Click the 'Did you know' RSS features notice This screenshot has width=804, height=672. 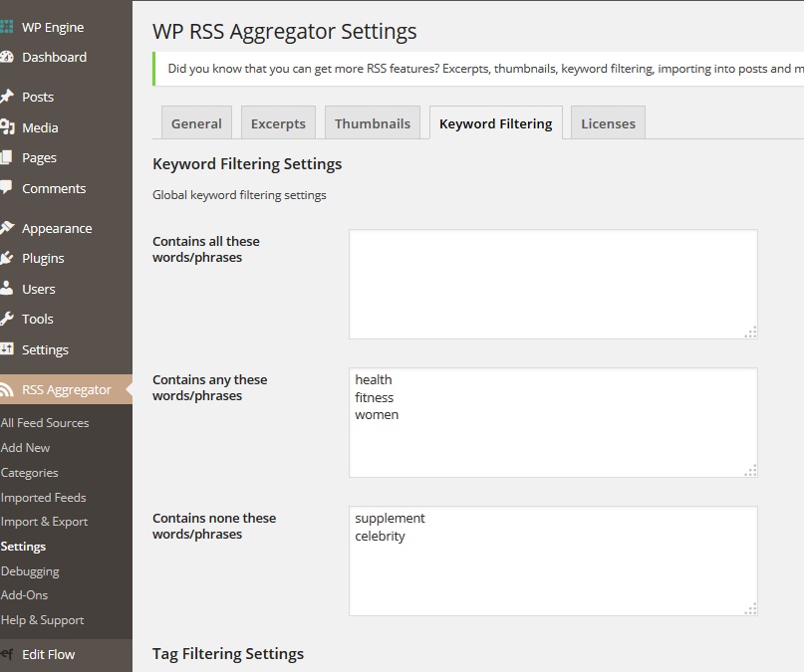(478, 69)
